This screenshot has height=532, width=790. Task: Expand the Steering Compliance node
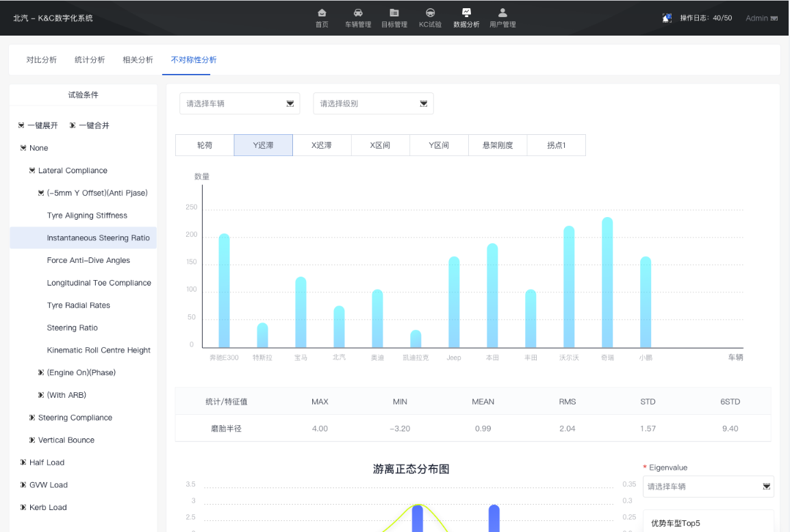tap(32, 418)
